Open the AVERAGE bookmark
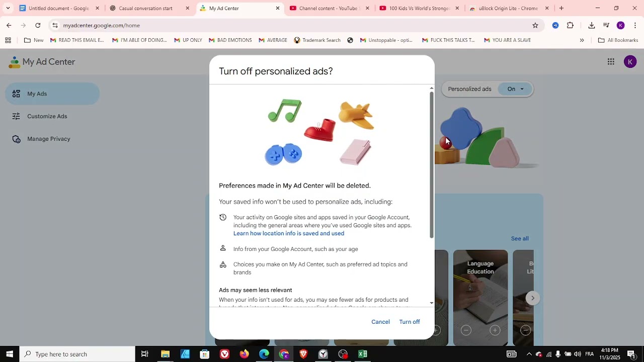Screen dimensions: 644x362 point(272,40)
